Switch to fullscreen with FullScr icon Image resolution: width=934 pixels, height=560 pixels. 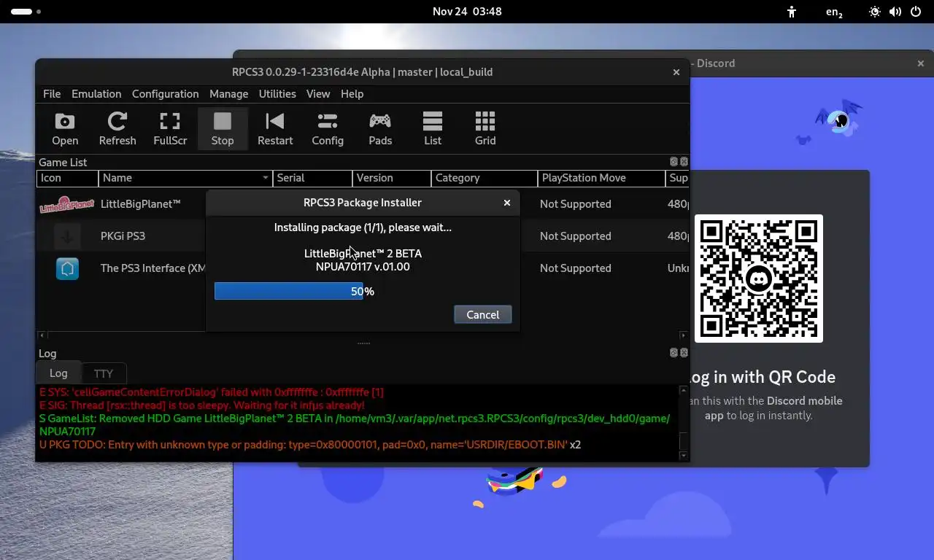(170, 129)
